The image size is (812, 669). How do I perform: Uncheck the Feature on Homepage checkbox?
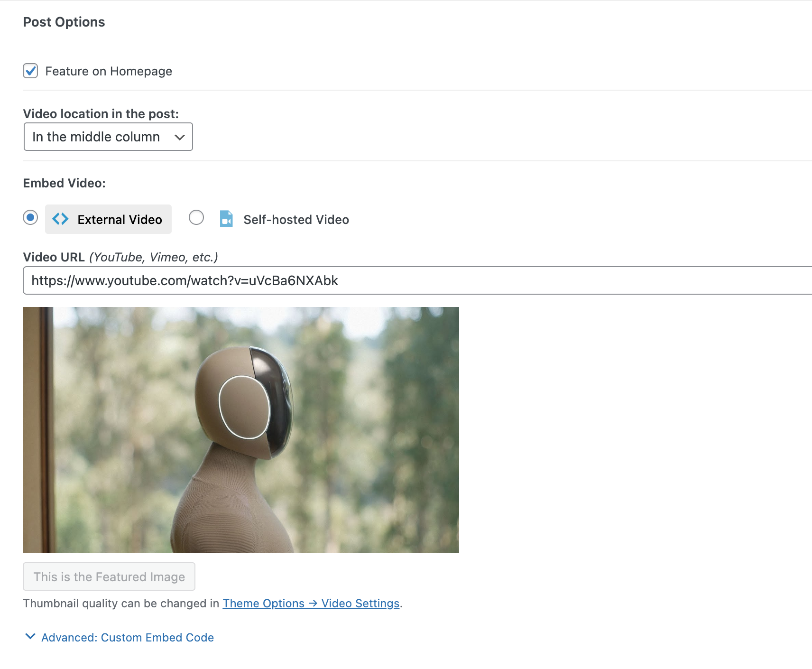pyautogui.click(x=30, y=71)
